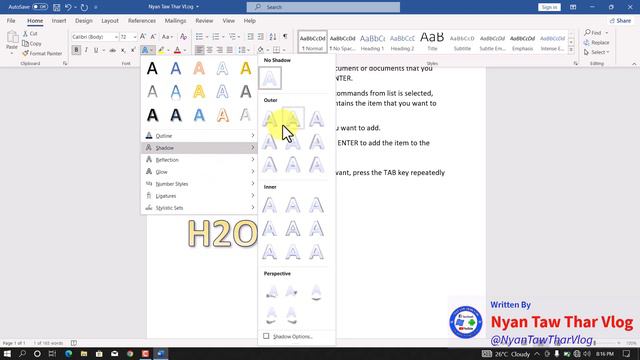640x360 pixels.
Task: Open the Stylistic Sets submenu
Action: point(199,208)
